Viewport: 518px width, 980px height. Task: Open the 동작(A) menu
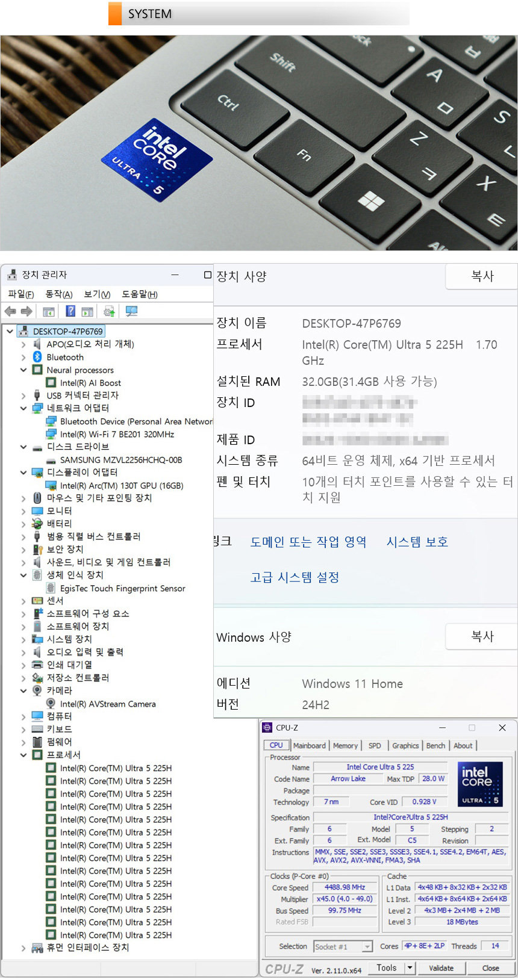click(58, 294)
